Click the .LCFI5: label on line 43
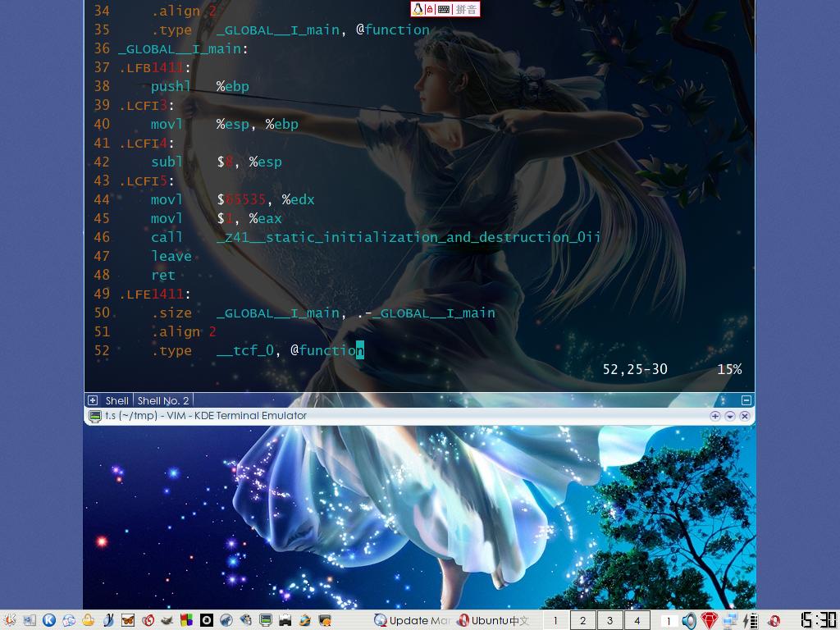Image resolution: width=840 pixels, height=630 pixels. pyautogui.click(x=146, y=181)
